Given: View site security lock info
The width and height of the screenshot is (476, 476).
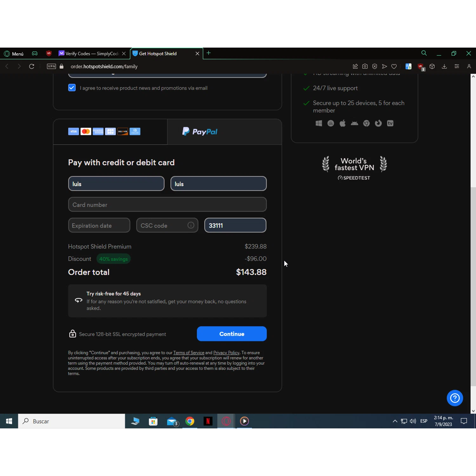Looking at the screenshot, I should coord(62,66).
